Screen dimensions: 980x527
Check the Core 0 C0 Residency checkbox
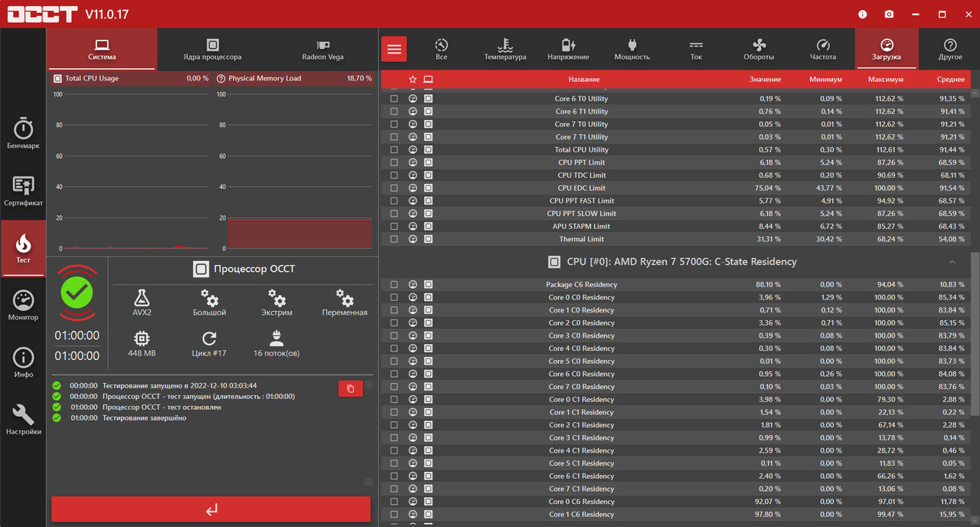pos(394,297)
